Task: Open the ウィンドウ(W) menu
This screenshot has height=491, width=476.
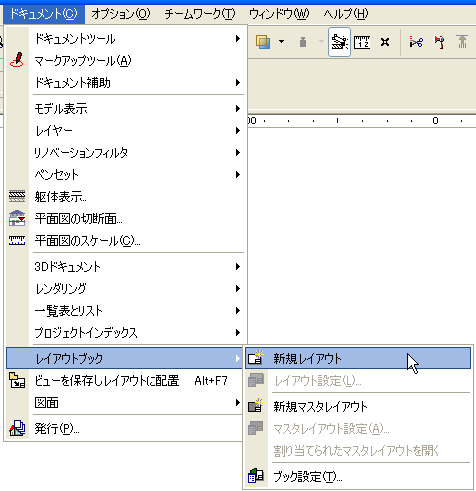Action: pyautogui.click(x=279, y=14)
